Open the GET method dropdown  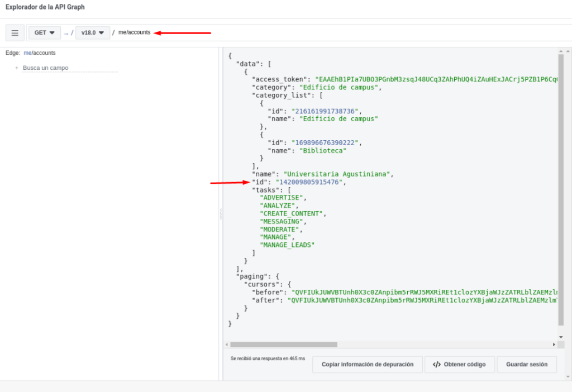click(45, 33)
